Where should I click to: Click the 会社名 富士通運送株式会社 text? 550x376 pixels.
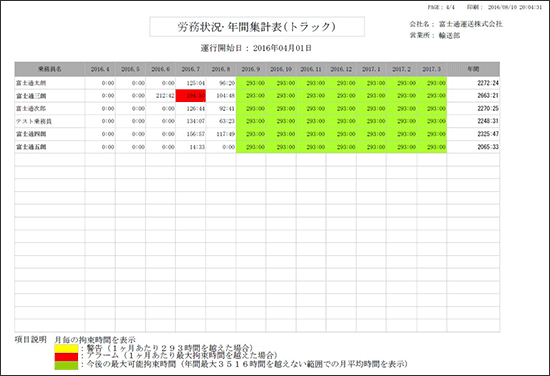pyautogui.click(x=456, y=24)
